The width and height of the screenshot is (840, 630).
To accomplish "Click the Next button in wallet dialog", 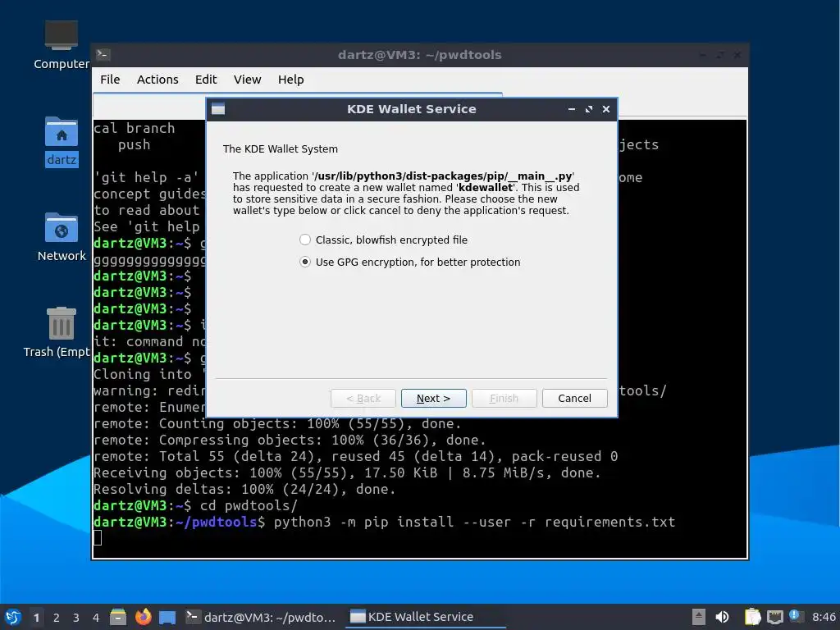I will point(433,398).
